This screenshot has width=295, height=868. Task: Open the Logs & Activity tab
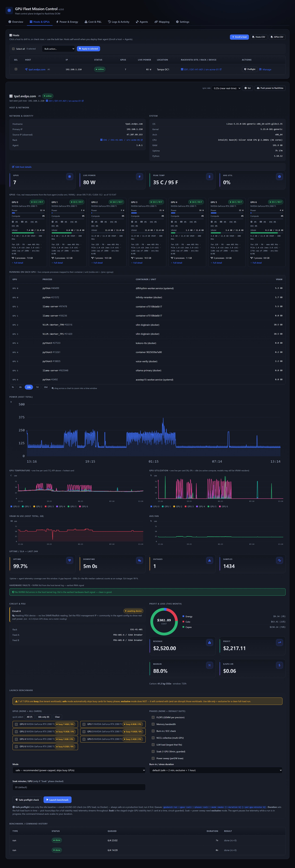[119, 22]
